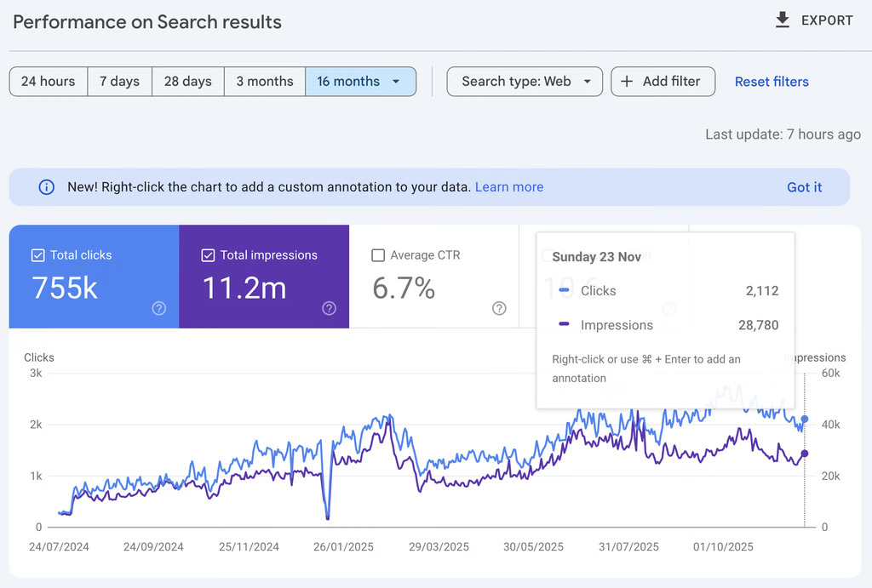Enable the Average CTR checkbox
This screenshot has width=872, height=588.
[378, 255]
